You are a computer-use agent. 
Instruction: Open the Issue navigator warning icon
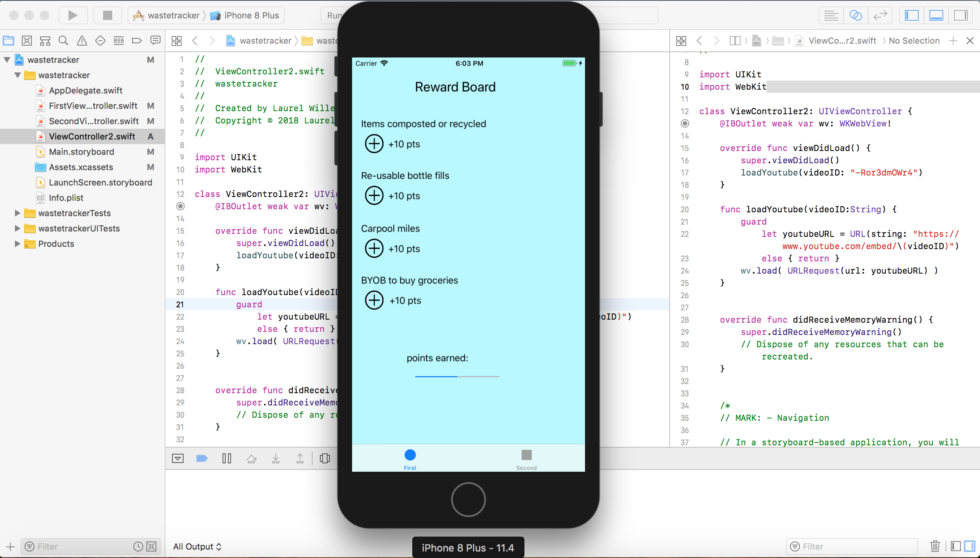click(82, 41)
